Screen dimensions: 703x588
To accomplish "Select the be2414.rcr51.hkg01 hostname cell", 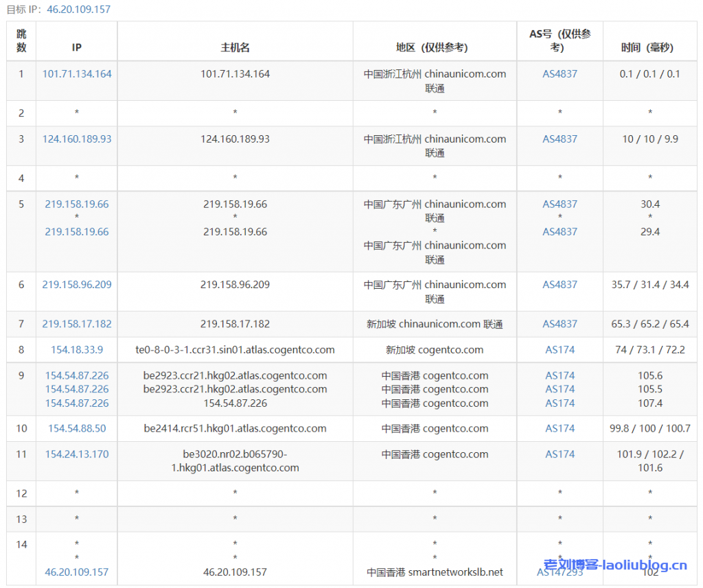I will point(235,429).
